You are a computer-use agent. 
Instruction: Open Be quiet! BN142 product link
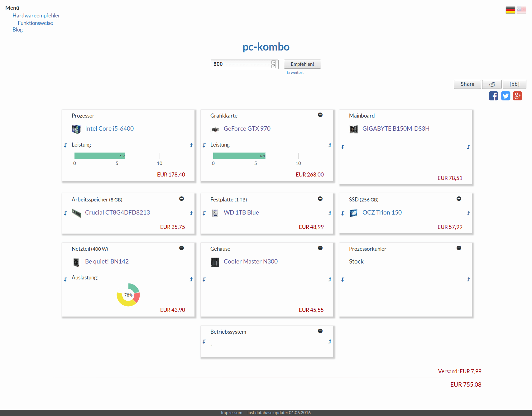(107, 261)
